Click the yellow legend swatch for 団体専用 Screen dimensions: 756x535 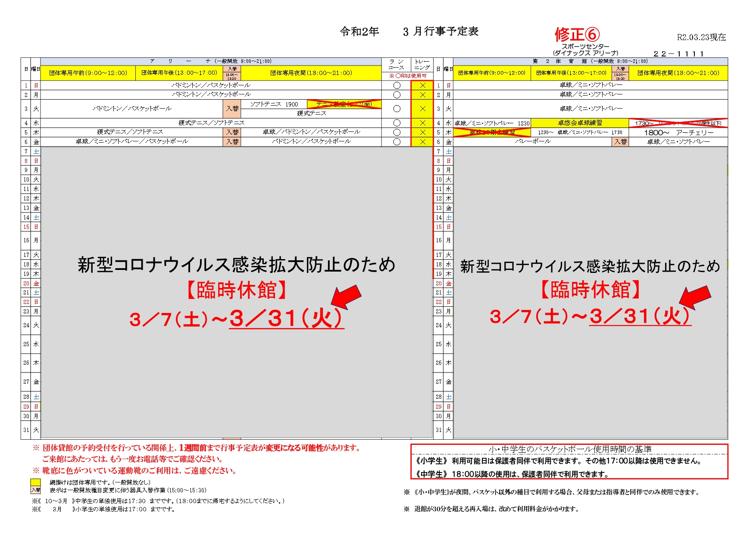pos(35,482)
